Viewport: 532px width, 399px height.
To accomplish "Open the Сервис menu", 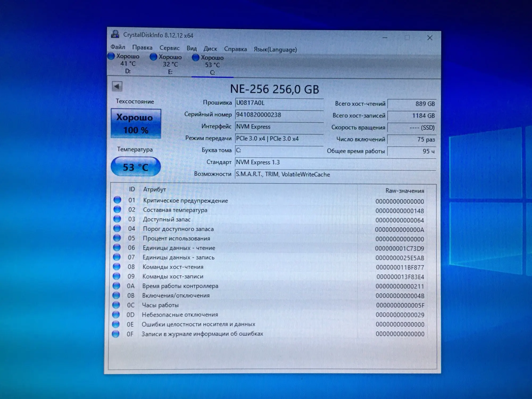I will pyautogui.click(x=169, y=48).
